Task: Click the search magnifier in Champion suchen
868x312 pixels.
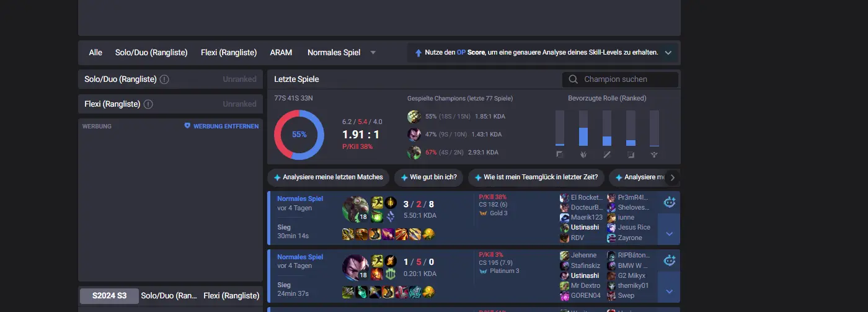Action: (x=573, y=79)
